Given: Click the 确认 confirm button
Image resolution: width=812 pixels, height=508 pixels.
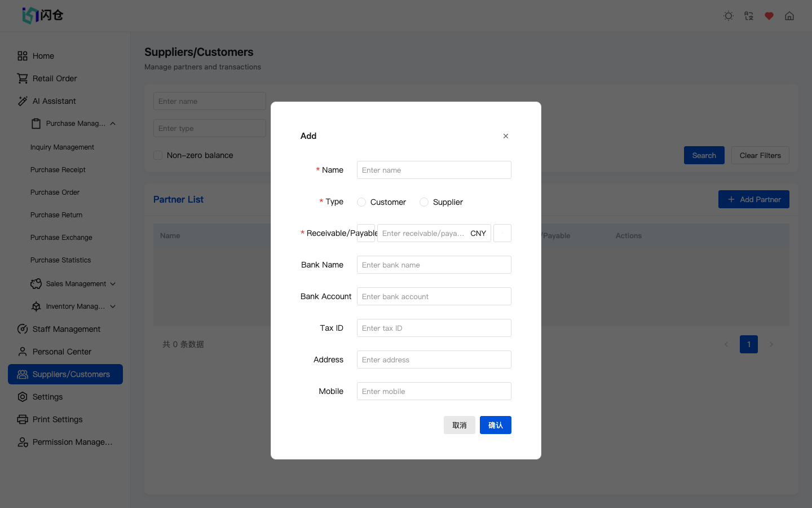Looking at the screenshot, I should tap(495, 424).
